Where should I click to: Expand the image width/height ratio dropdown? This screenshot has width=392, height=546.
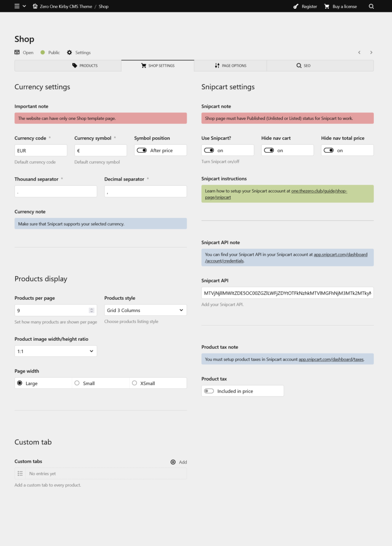pos(56,351)
